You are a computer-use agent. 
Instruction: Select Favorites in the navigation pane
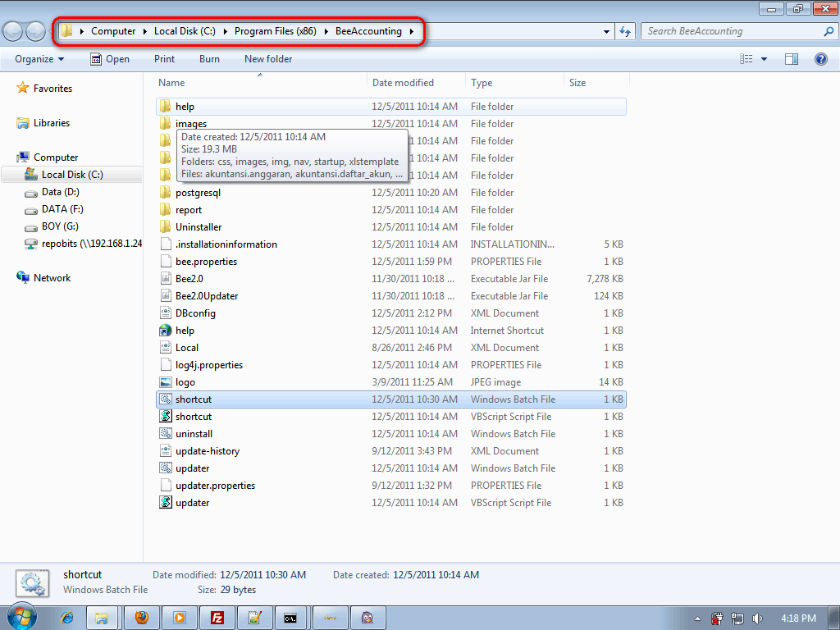pos(52,89)
